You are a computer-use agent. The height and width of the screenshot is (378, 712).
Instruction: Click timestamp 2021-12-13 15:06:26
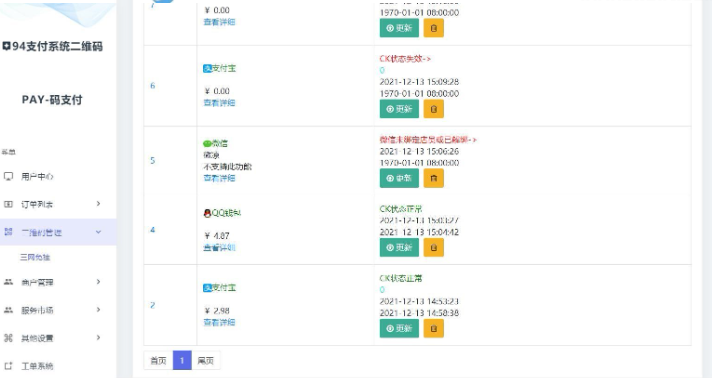pyautogui.click(x=419, y=151)
